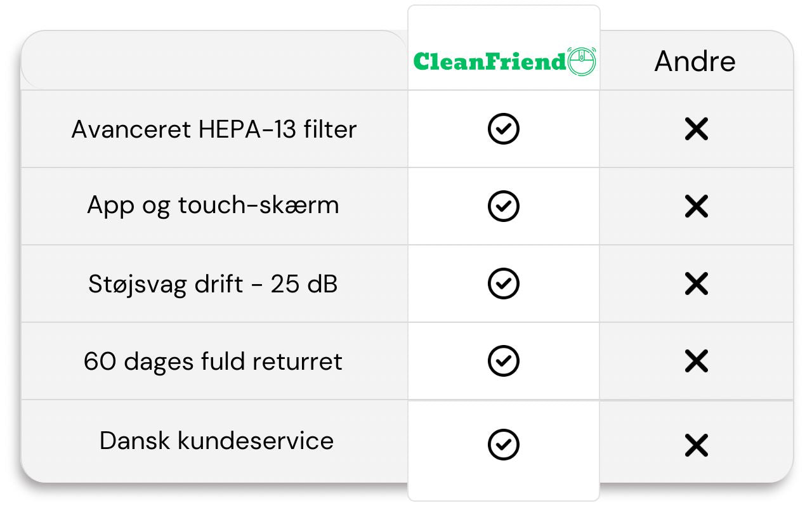Click checkmark for Støjsvag drift row
812x515 pixels.
coord(504,284)
